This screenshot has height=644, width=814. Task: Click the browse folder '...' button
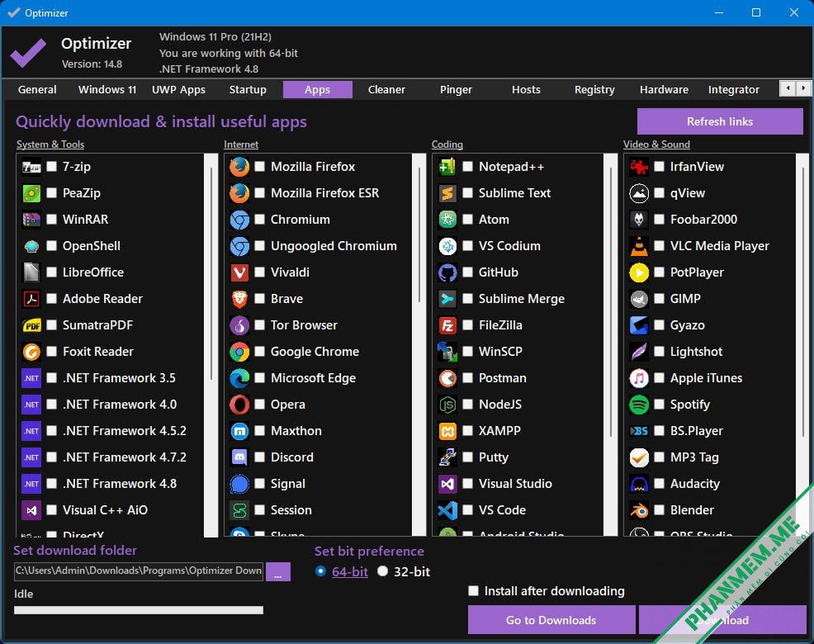pyautogui.click(x=278, y=571)
